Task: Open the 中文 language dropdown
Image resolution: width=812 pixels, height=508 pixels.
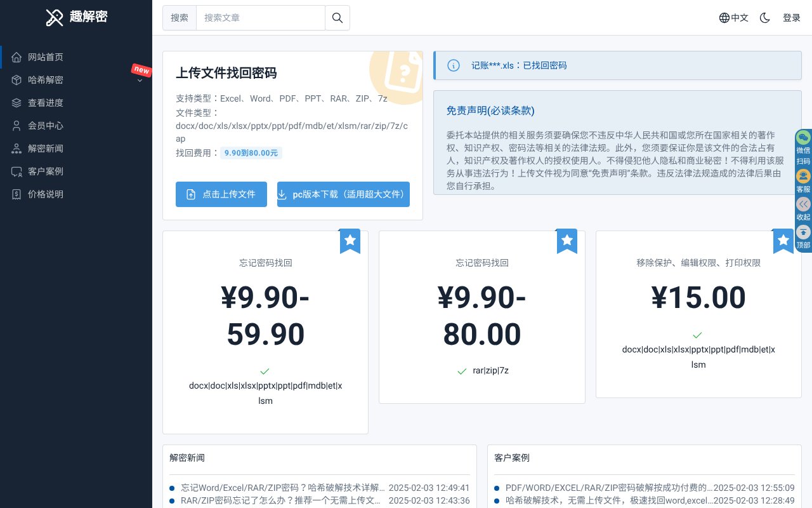Action: click(x=733, y=18)
